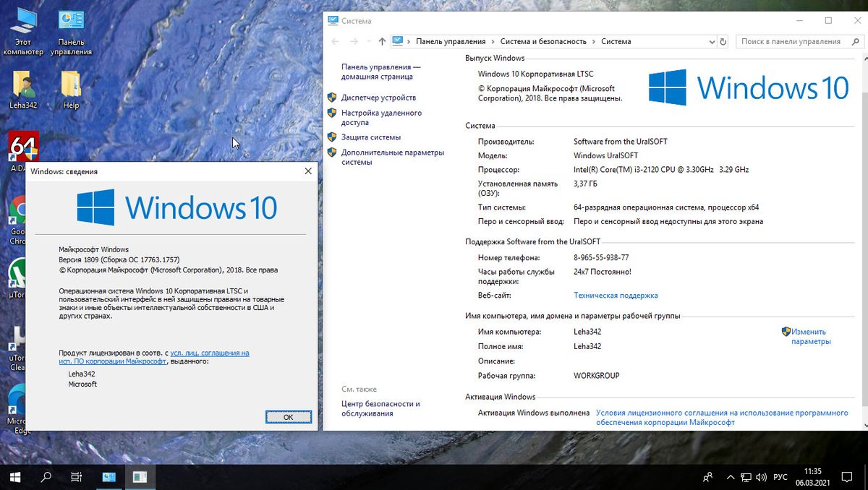Click the Поиск в панели управления field
The height and width of the screenshot is (490, 868).
pyautogui.click(x=792, y=42)
